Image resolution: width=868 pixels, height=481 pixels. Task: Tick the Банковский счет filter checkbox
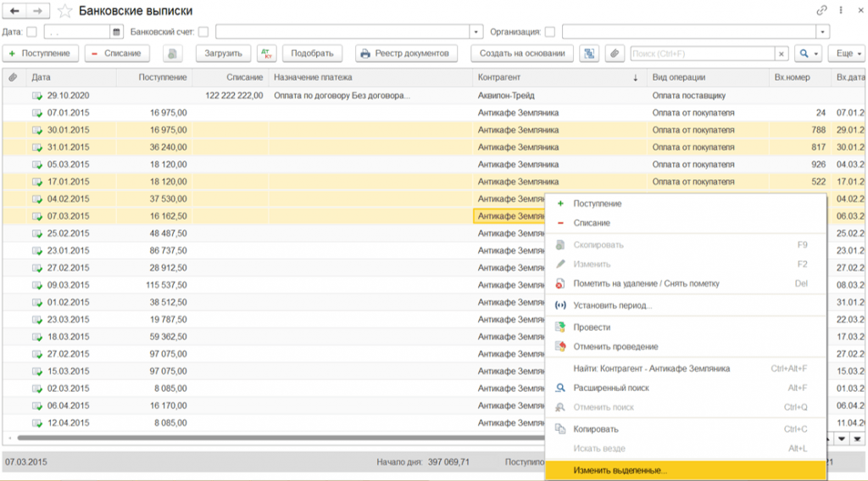click(x=203, y=32)
